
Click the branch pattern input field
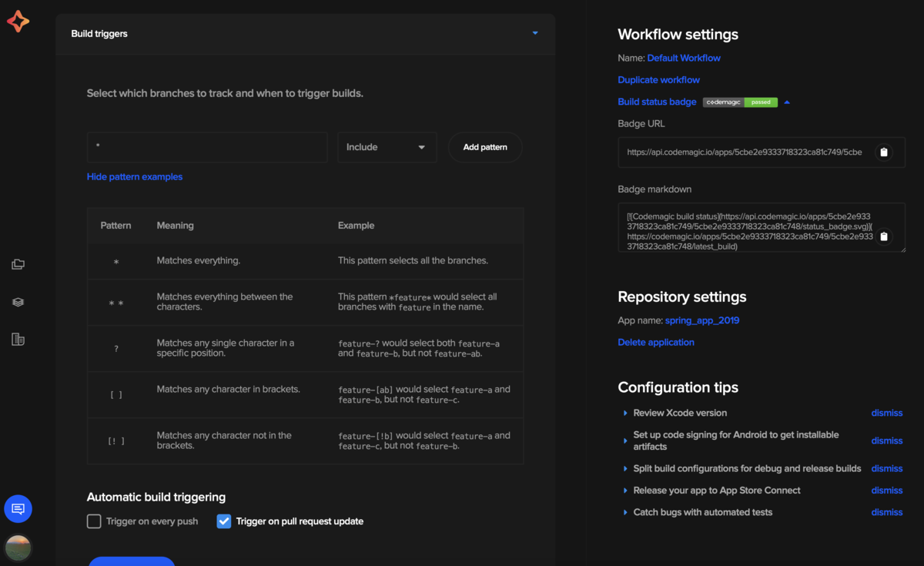pos(206,147)
